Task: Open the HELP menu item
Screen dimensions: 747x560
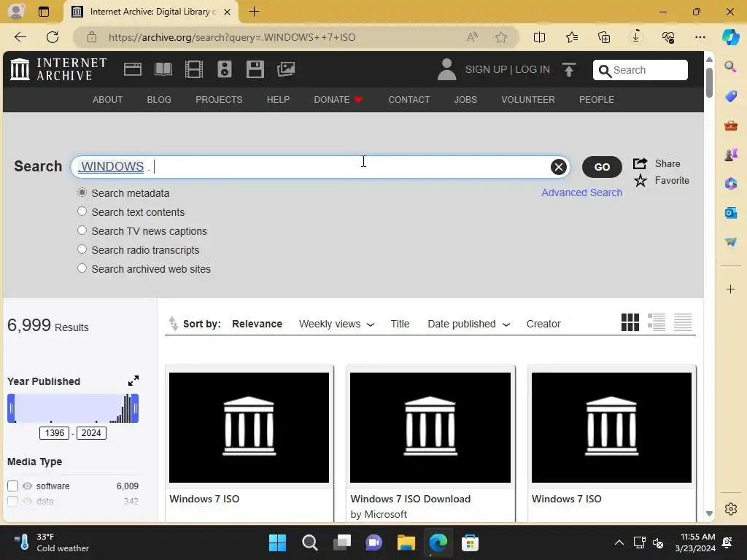Action: coord(278,99)
